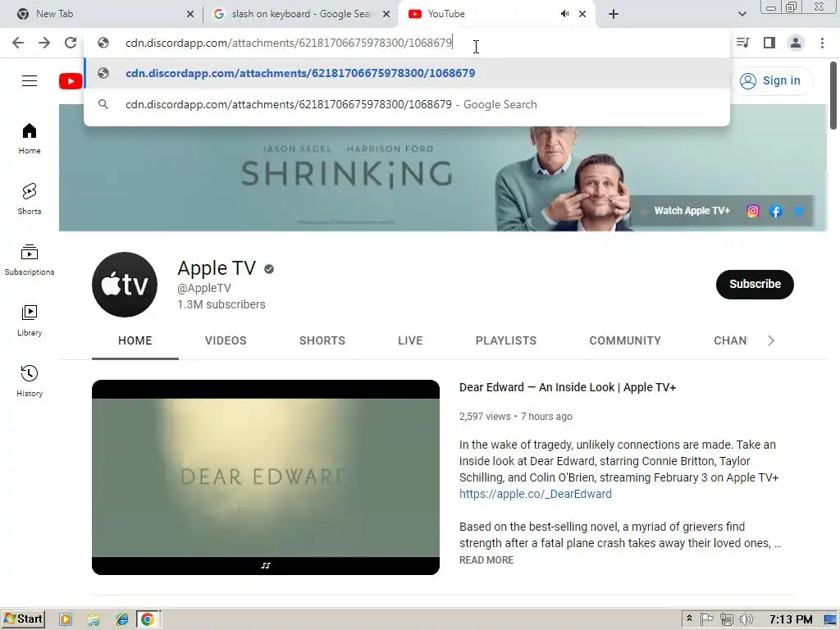Viewport: 840px width, 630px height.
Task: Close the slash on keyboard Google tab
Action: (x=386, y=14)
